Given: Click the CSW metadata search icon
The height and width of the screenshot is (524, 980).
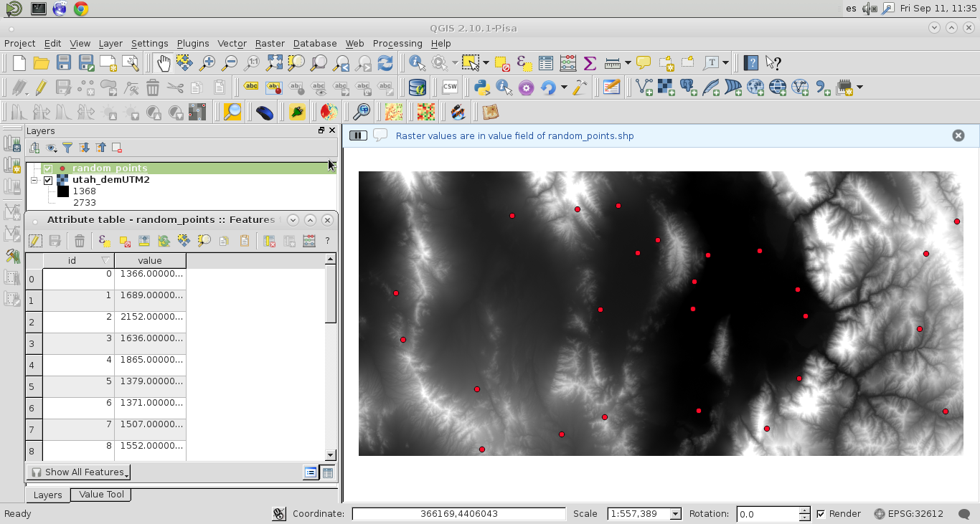Looking at the screenshot, I should (x=450, y=87).
